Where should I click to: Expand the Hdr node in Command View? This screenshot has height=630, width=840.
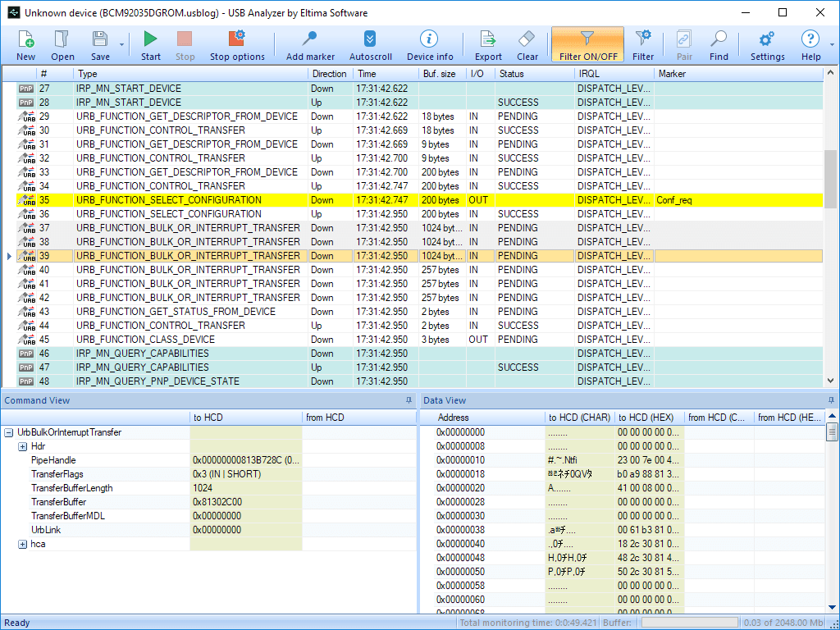(x=22, y=447)
